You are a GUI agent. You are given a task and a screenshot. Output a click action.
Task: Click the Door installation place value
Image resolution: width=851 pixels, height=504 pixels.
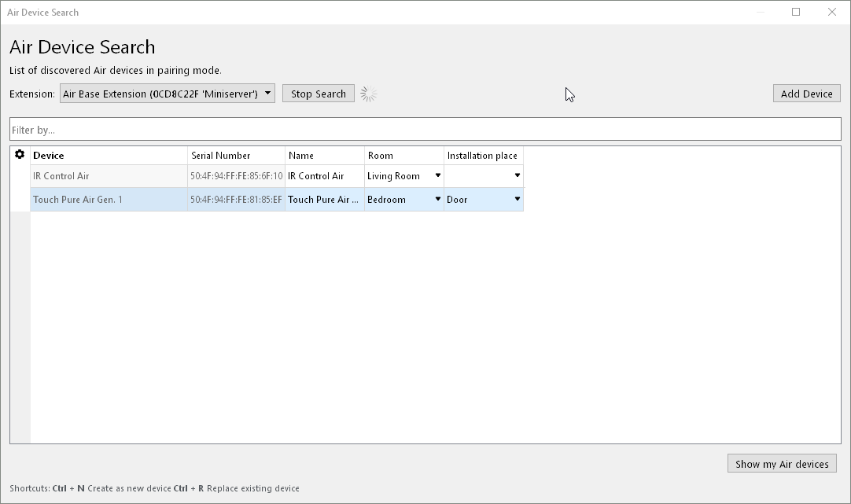(x=457, y=200)
